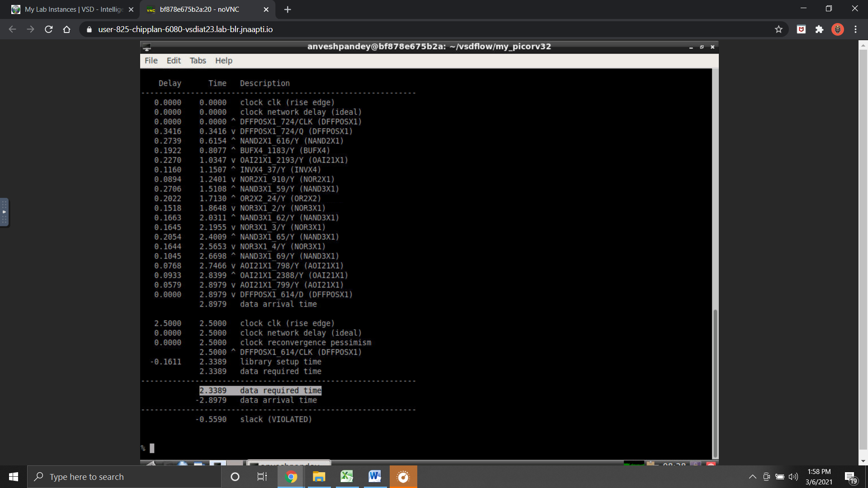Viewport: 868px width, 488px height.
Task: Click the bookmark star icon in address bar
Action: 778,29
